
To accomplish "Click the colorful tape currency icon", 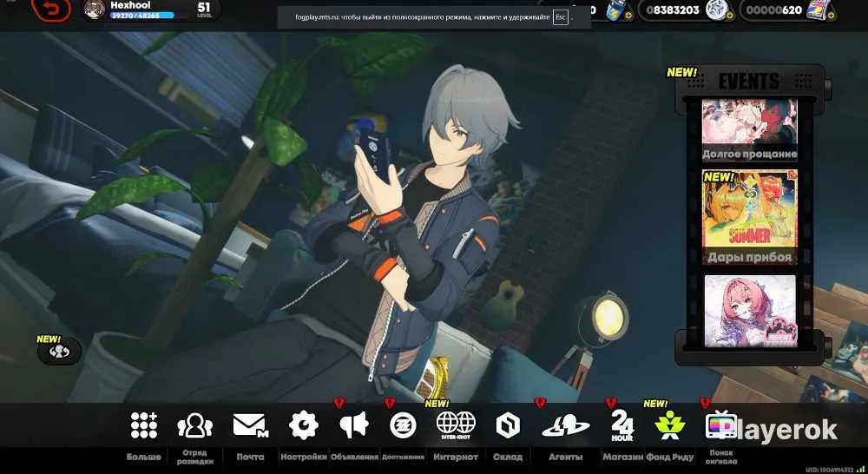I will tap(817, 10).
